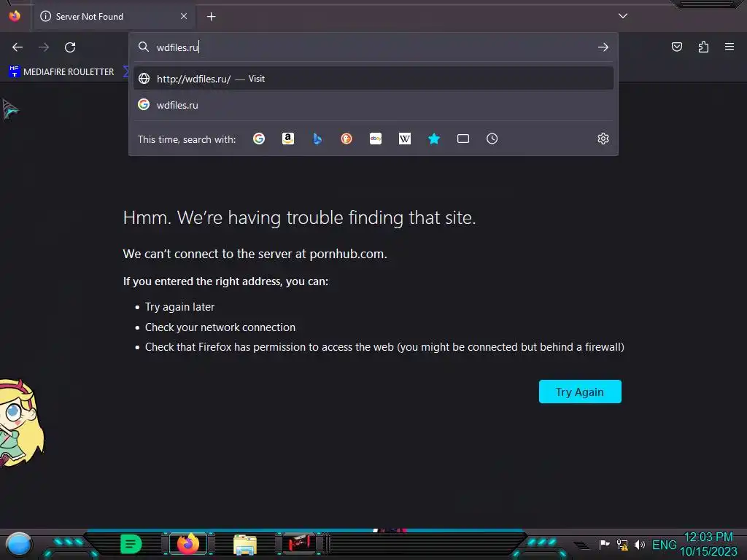Click the ENG language indicator
747x560 pixels.
tap(664, 544)
